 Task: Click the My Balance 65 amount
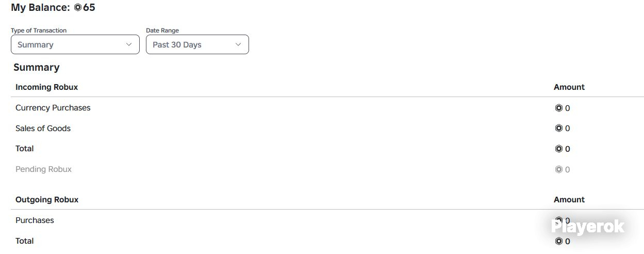[89, 8]
